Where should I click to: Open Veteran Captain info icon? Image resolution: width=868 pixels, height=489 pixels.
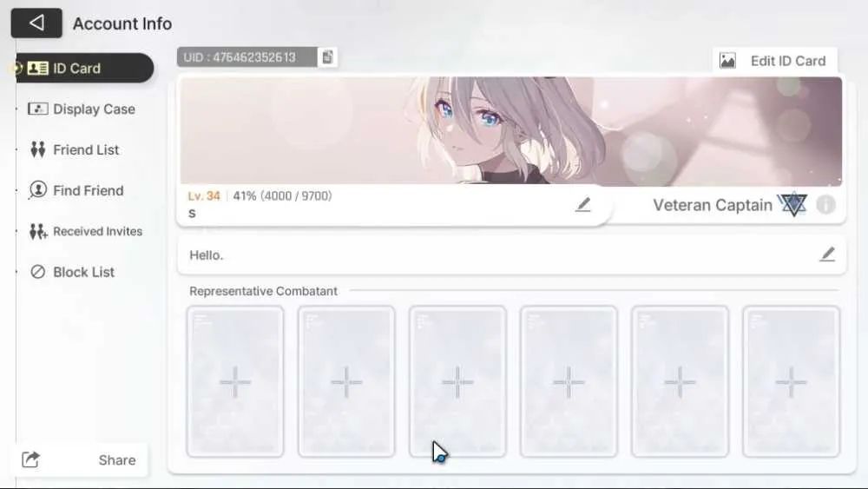(x=825, y=205)
